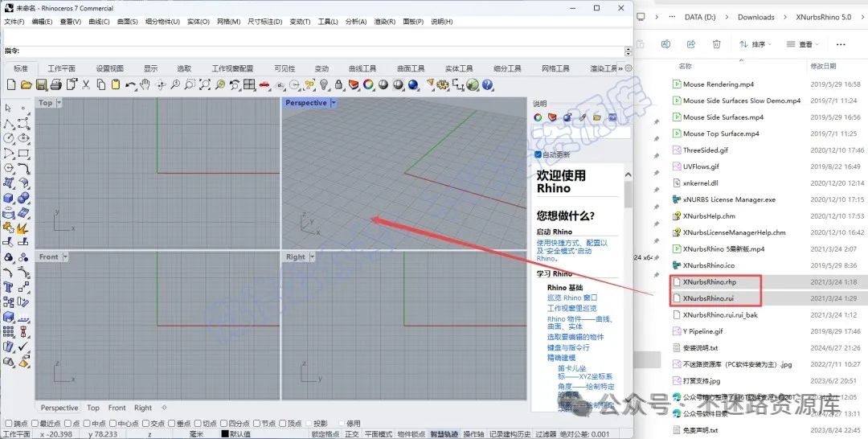Open the Perspective viewport title dropdown arrow
868x439 pixels.
334,103
